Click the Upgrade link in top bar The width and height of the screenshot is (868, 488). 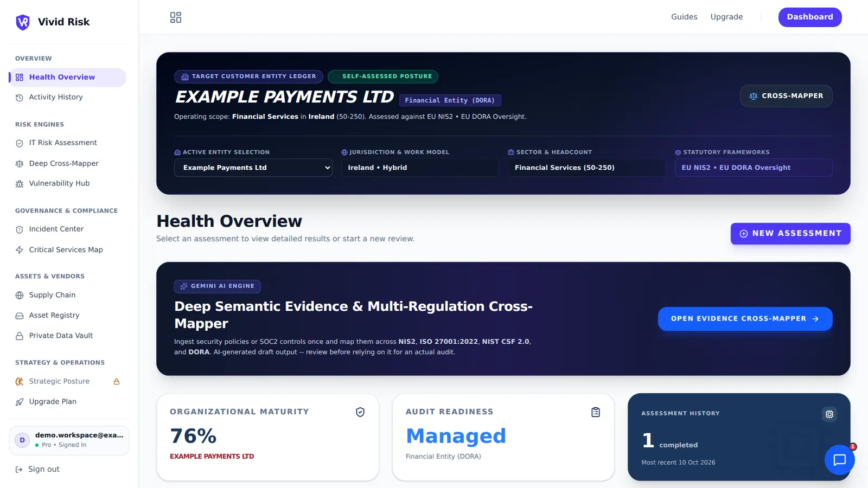[726, 17]
